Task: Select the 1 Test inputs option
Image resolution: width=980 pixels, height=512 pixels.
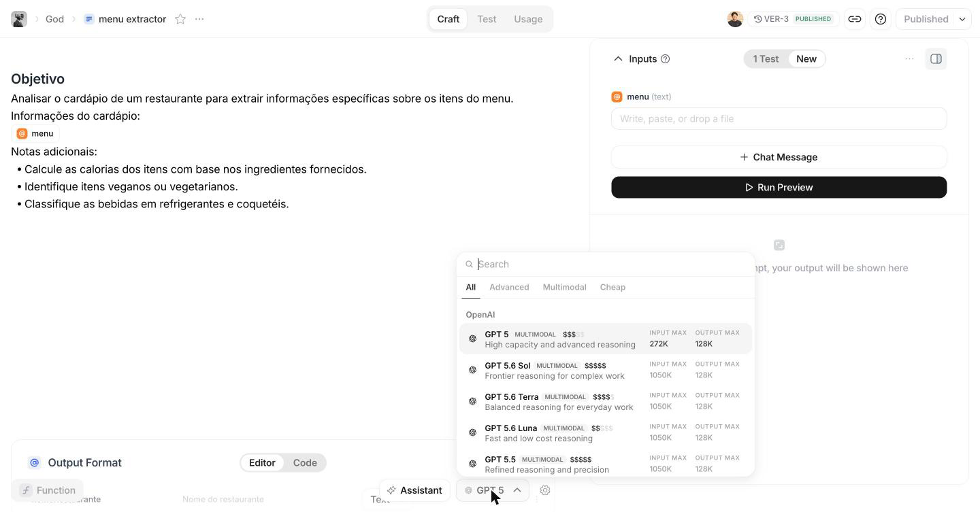Action: click(766, 59)
